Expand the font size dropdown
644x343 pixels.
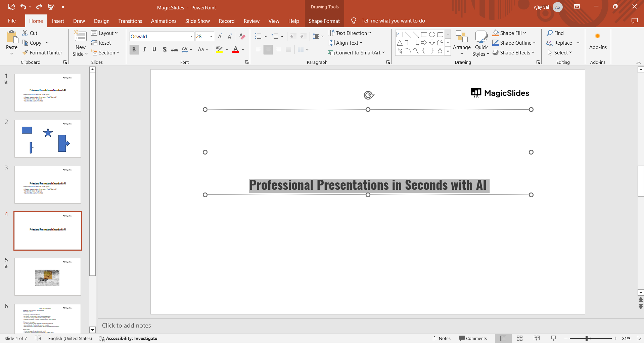(x=211, y=37)
